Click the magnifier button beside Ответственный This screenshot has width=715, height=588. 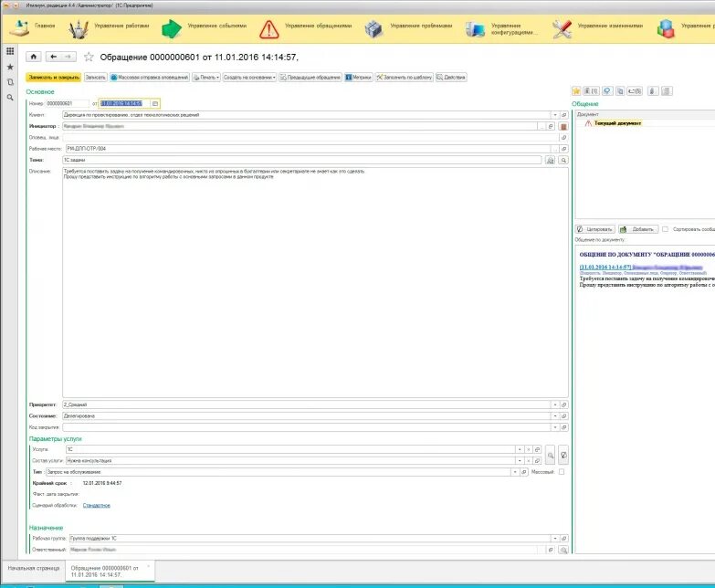click(x=563, y=551)
